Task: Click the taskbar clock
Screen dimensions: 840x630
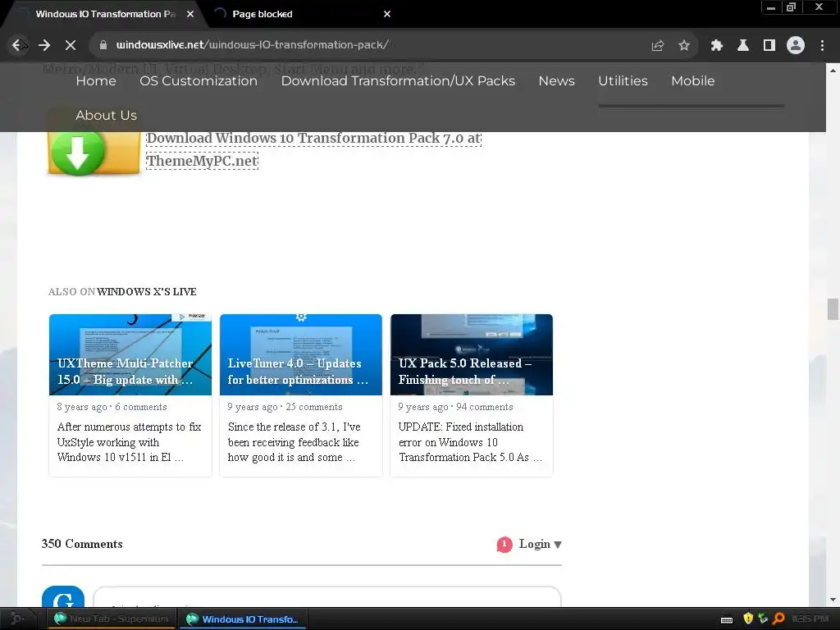Action: point(810,619)
